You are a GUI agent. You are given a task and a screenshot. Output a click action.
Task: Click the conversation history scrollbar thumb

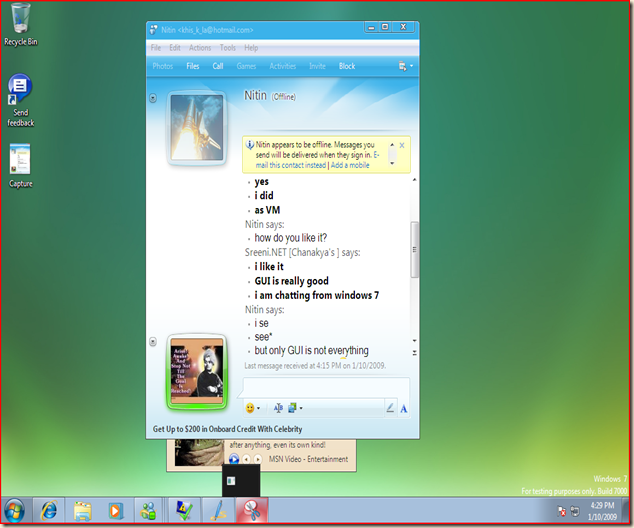(414, 249)
